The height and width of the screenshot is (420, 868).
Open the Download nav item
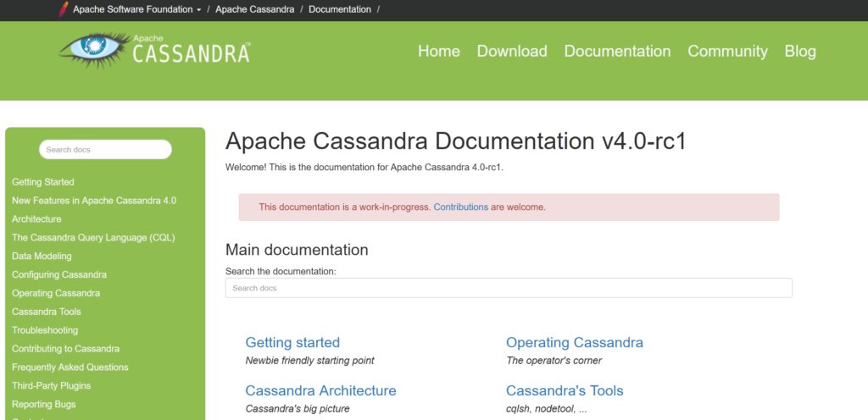point(512,52)
